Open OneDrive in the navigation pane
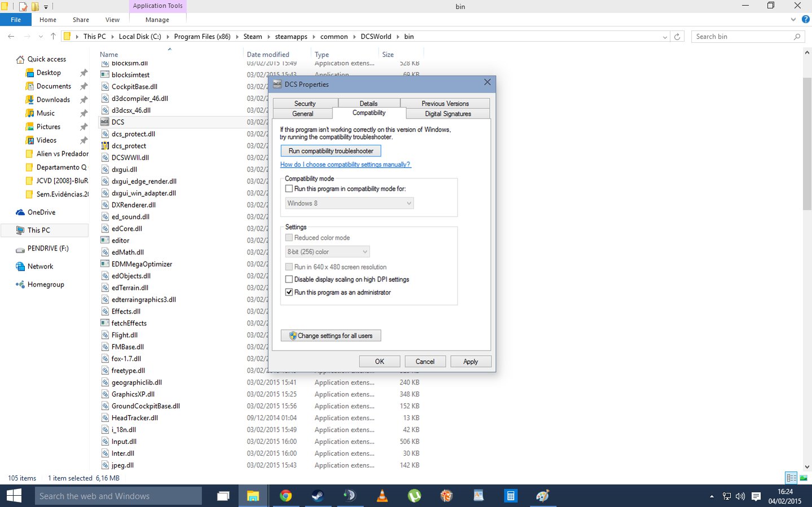 pos(41,212)
